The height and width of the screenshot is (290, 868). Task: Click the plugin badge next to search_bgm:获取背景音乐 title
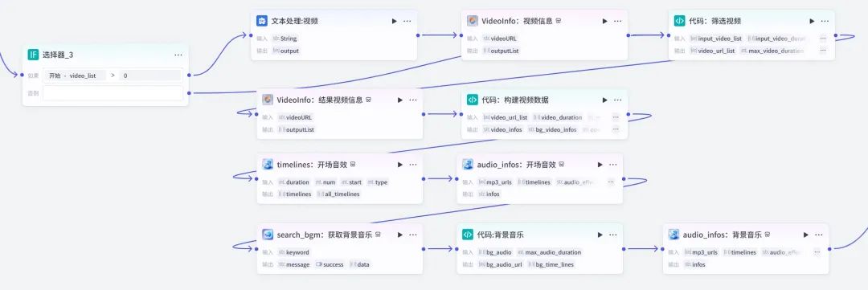378,235
